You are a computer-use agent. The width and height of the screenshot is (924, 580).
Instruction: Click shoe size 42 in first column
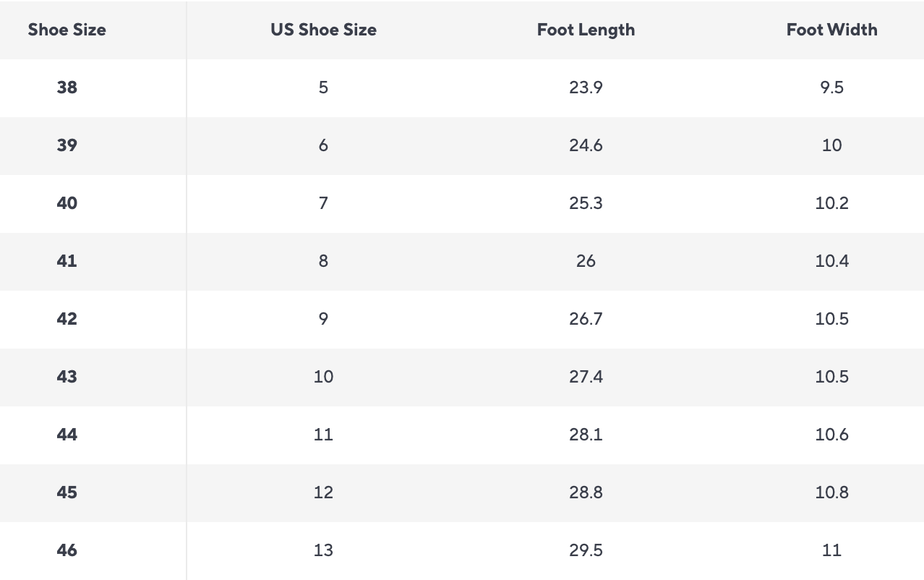tap(67, 319)
